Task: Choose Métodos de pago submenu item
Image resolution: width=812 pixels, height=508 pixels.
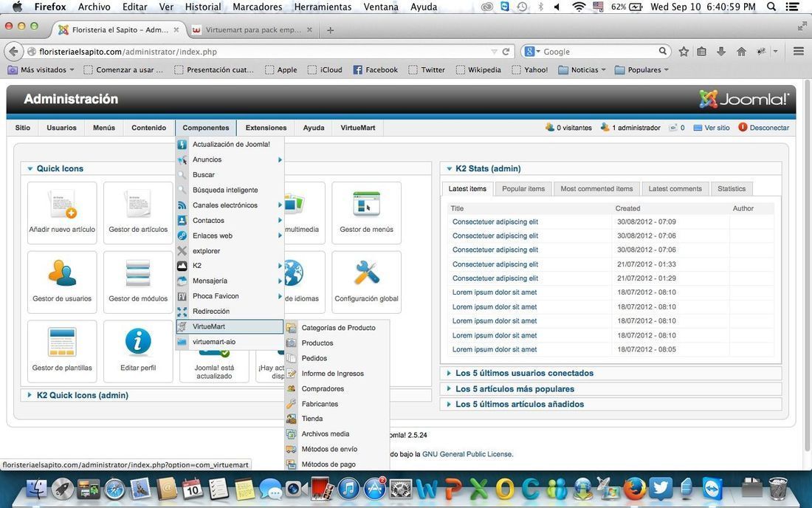Action: pos(337,464)
